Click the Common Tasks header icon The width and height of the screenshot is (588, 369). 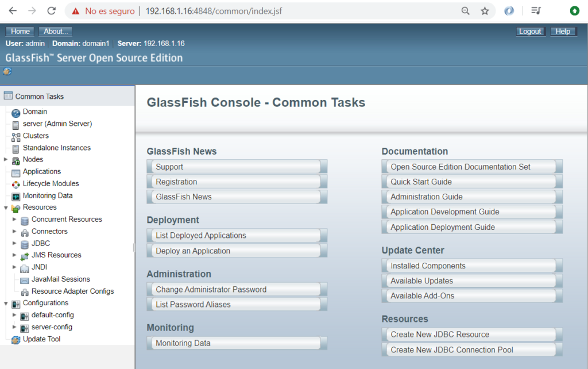(x=8, y=96)
